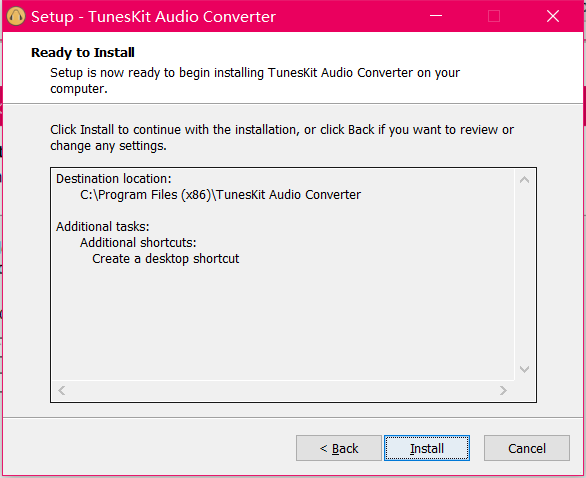Go back with the Back button
586x478 pixels.
pos(339,448)
